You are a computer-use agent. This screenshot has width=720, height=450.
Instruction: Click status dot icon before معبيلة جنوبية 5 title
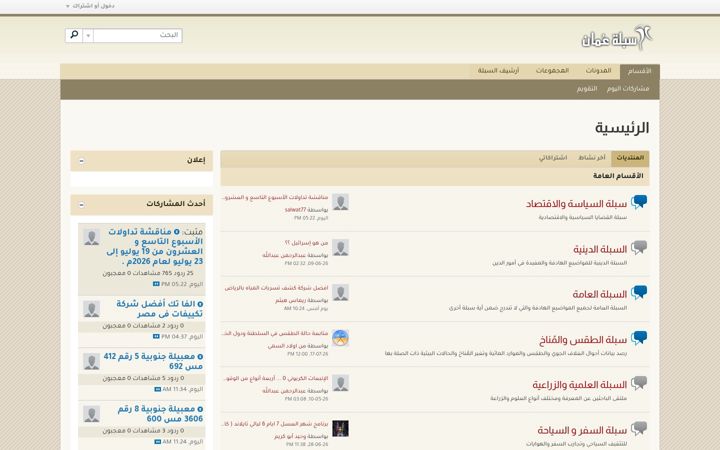pyautogui.click(x=200, y=357)
